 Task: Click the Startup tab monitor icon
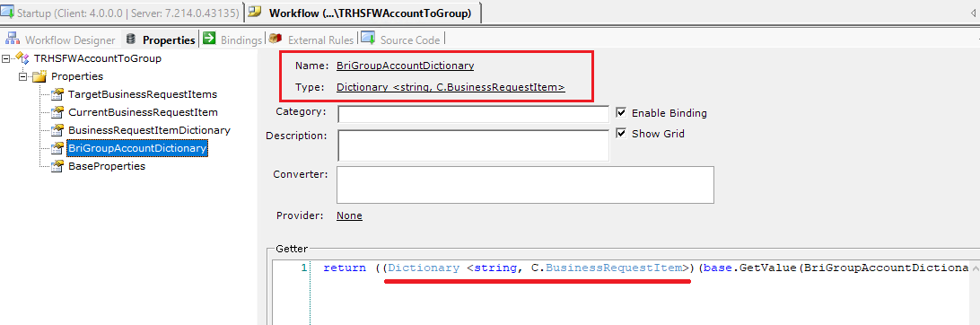(x=8, y=12)
